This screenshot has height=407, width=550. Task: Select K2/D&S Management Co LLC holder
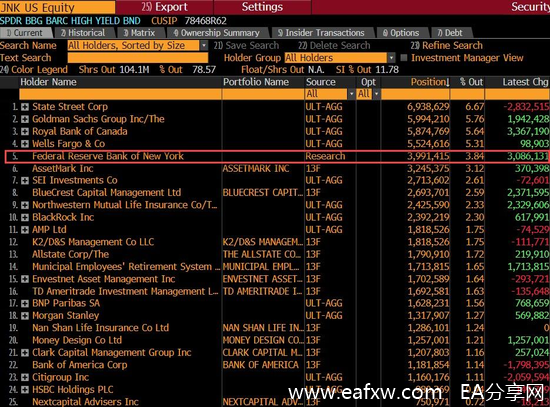coord(93,242)
